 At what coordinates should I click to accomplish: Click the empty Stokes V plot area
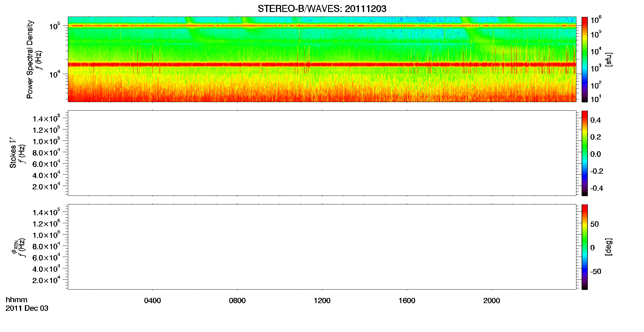[x=322, y=153]
